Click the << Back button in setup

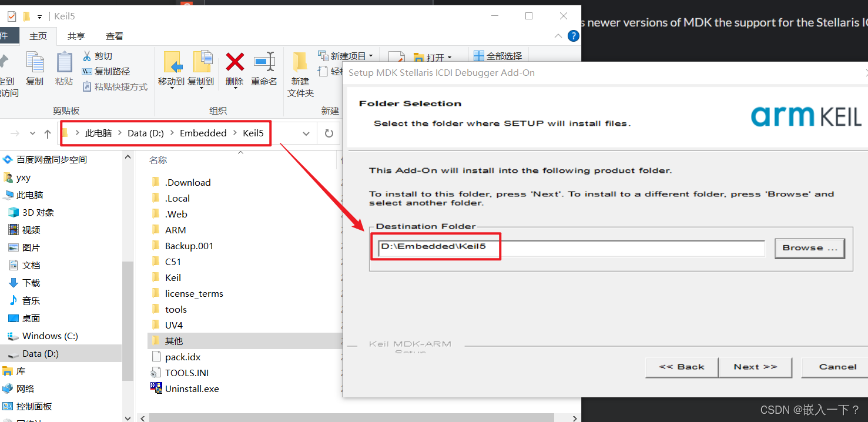click(x=682, y=367)
